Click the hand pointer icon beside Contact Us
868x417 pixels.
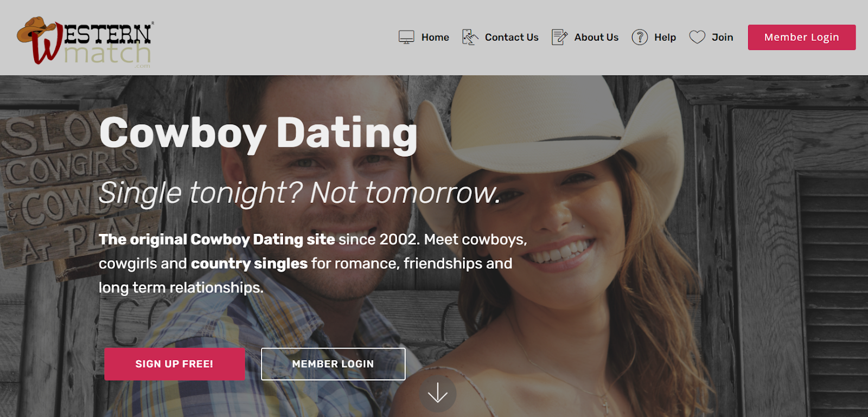click(x=470, y=37)
